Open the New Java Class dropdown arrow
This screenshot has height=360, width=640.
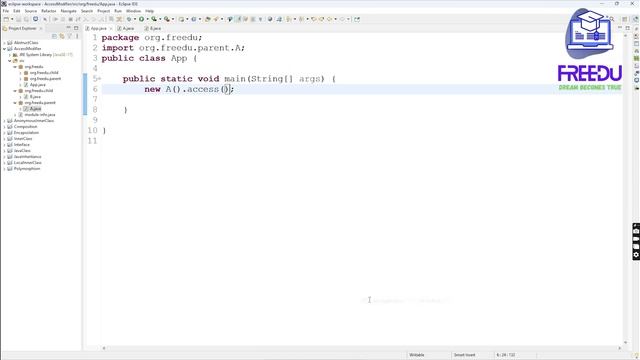pyautogui.click(x=200, y=19)
